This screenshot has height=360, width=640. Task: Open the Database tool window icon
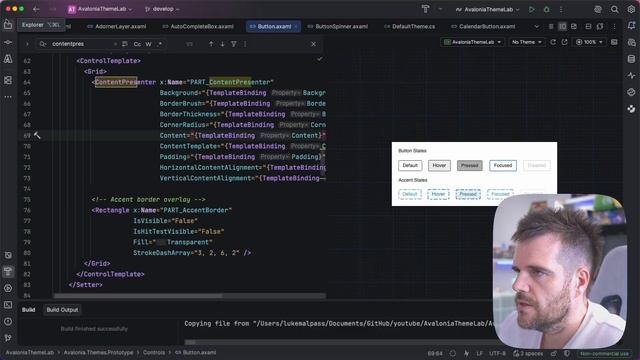(x=631, y=59)
